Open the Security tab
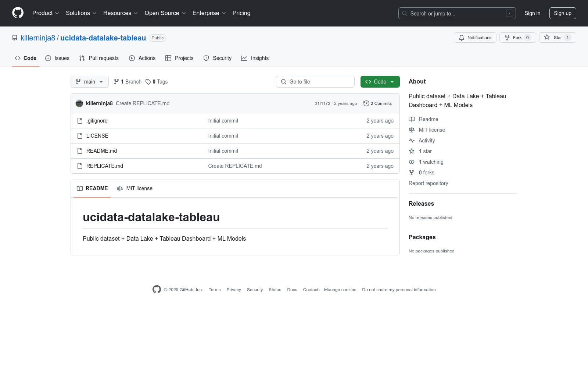This screenshot has height=368, width=588. 218,58
